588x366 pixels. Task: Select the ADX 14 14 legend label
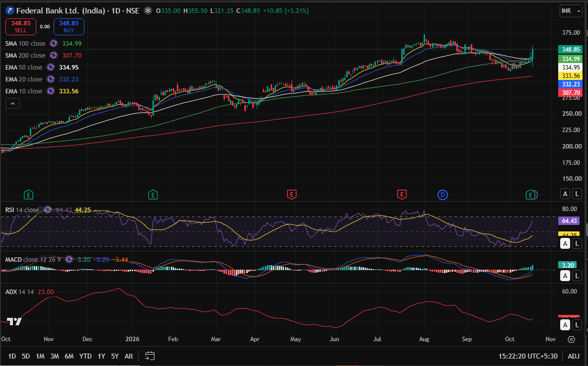(19, 292)
